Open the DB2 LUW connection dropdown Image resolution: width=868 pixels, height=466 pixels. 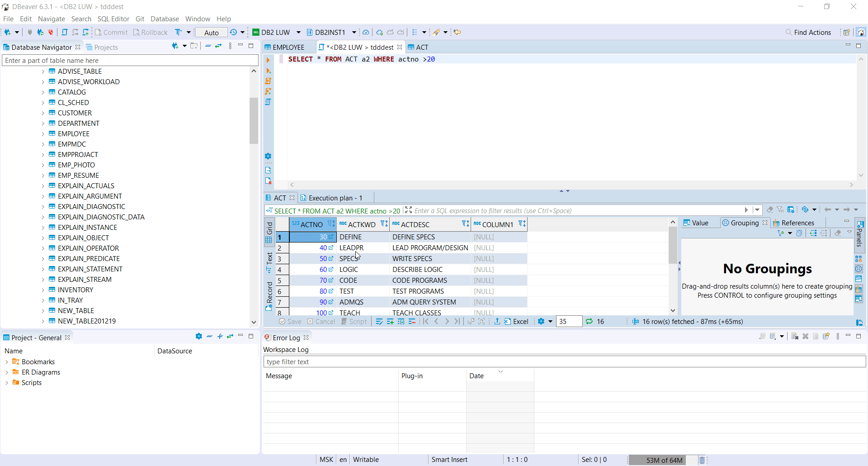(298, 32)
